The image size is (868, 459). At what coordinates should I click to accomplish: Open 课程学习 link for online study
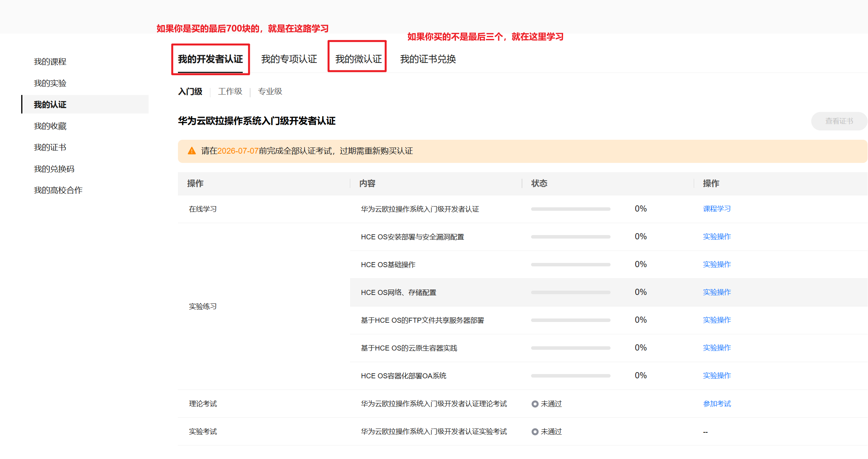click(x=717, y=209)
